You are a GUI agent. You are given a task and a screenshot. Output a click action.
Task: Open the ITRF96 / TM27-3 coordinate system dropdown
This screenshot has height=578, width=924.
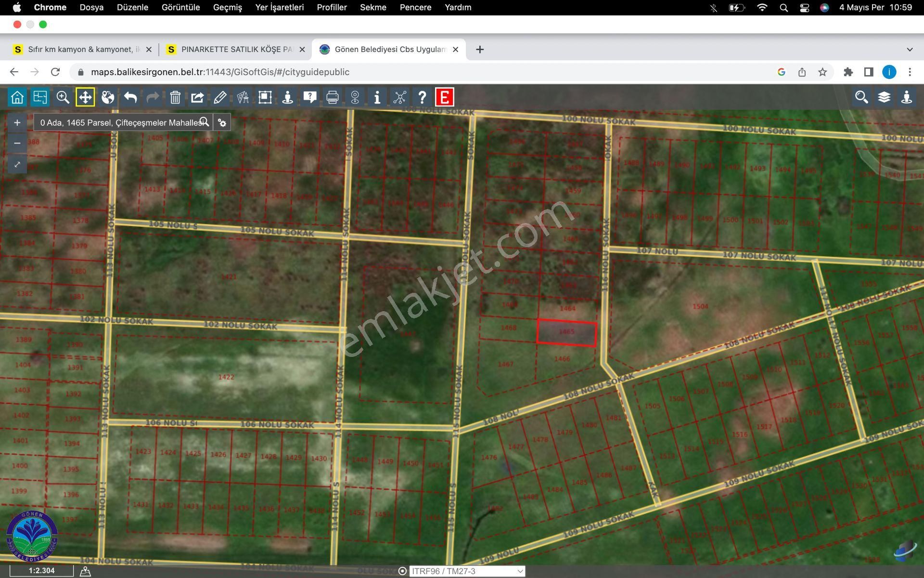pyautogui.click(x=467, y=571)
